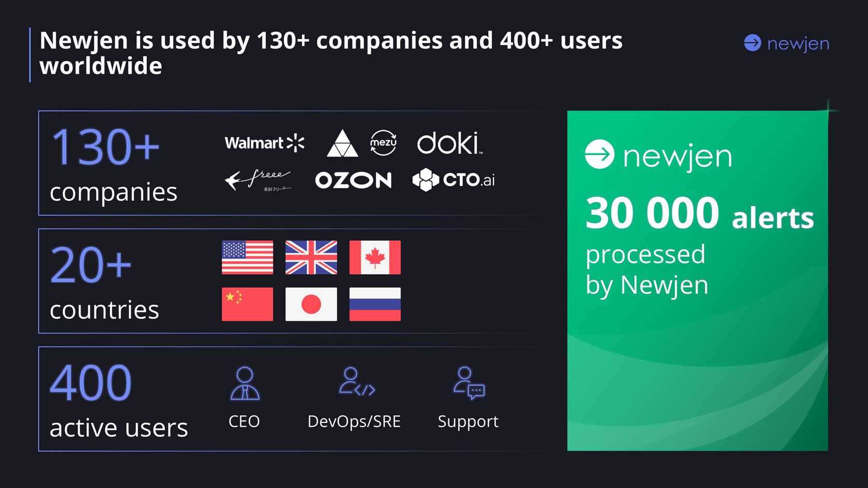868x488 pixels.
Task: Click the doki logo
Action: (450, 143)
